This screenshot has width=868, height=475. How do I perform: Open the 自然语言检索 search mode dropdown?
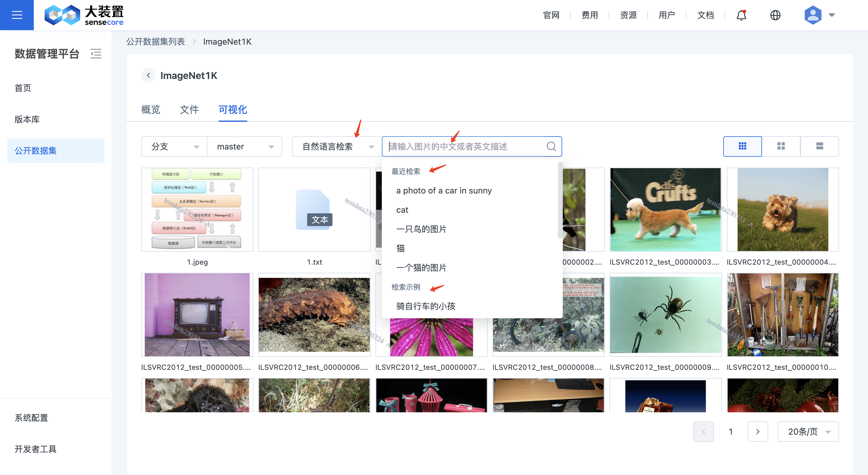tap(336, 146)
